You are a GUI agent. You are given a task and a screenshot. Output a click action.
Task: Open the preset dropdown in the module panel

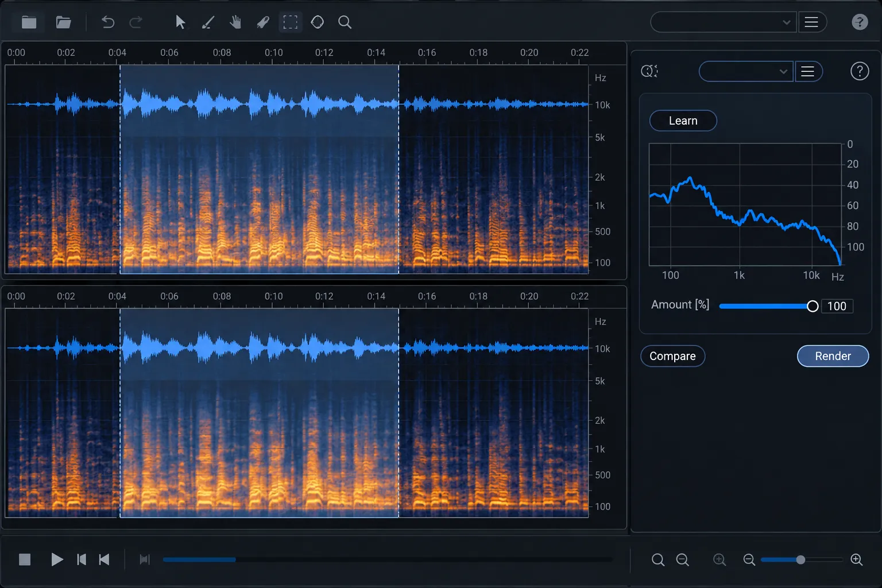tap(746, 71)
